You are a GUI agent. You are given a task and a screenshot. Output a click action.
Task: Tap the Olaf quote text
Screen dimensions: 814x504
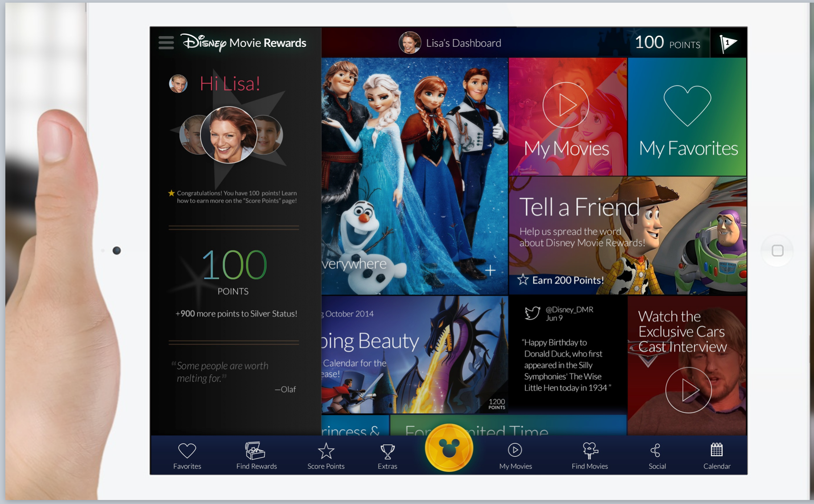[x=223, y=372]
